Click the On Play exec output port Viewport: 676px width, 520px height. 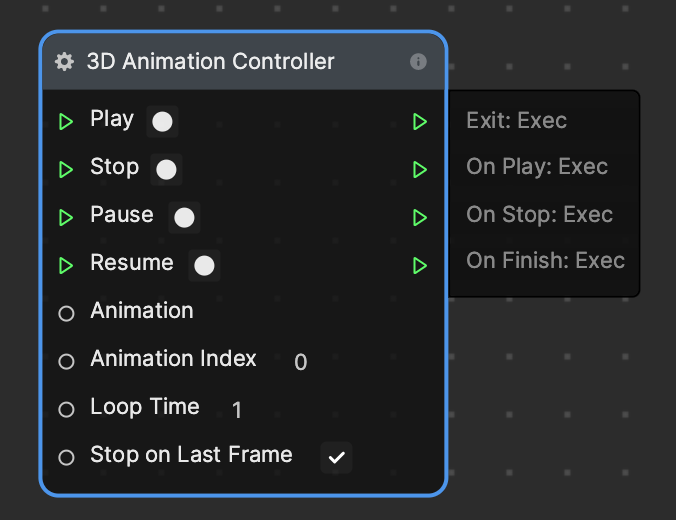(x=420, y=169)
